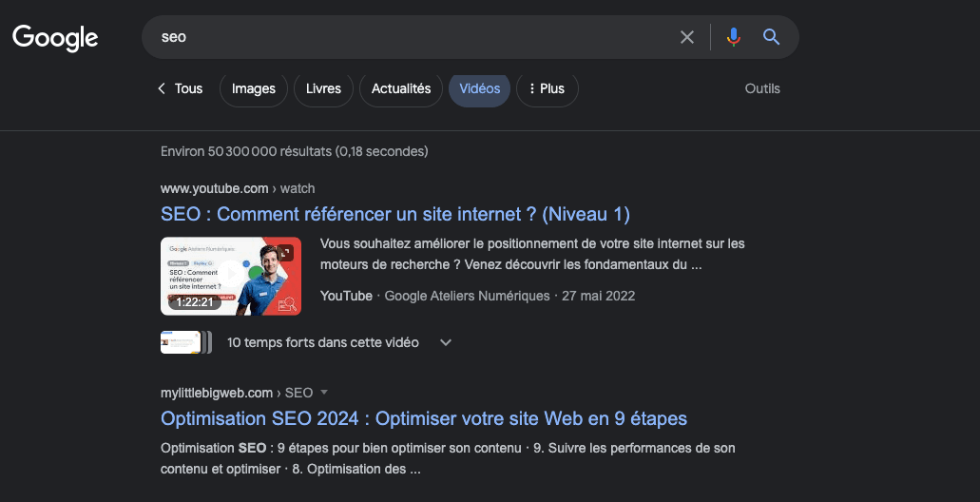The image size is (980, 502).
Task: Click the 'YouTube' source label under the video description
Action: (346, 297)
